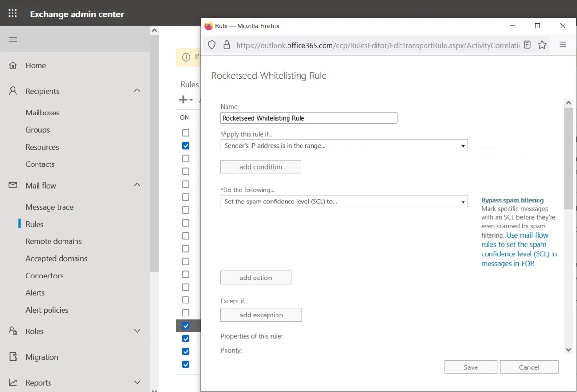Uncheck the highlighted selected rule checkbox
The width and height of the screenshot is (577, 392).
pyautogui.click(x=186, y=326)
